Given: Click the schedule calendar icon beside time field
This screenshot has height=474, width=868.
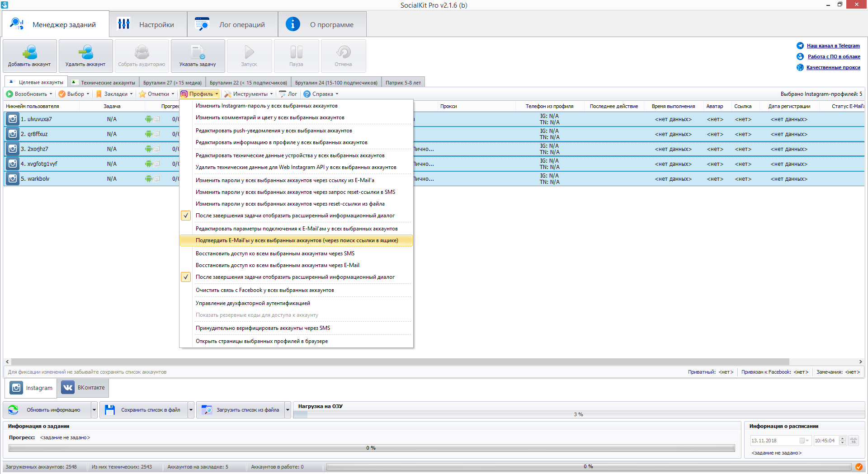Looking at the screenshot, I should [854, 441].
